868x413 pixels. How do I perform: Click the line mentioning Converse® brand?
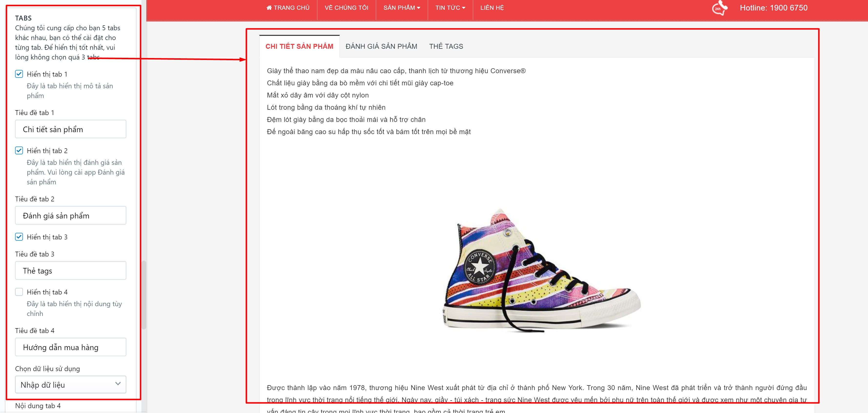click(x=396, y=71)
